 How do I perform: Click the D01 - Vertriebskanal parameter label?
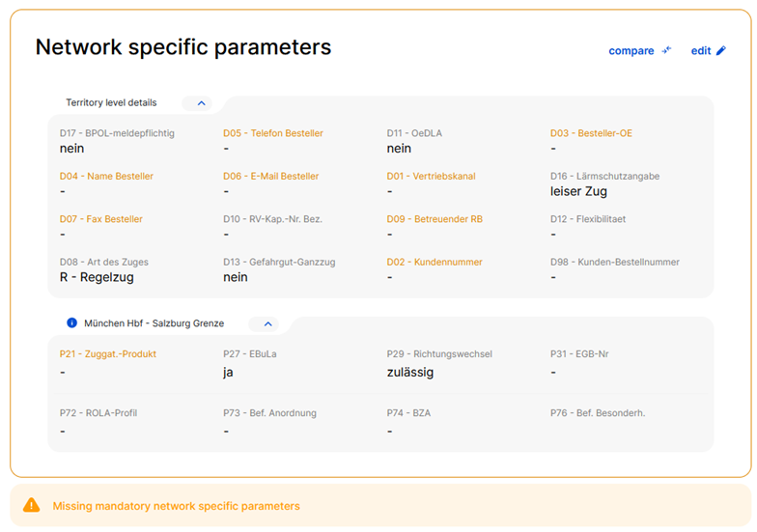tap(431, 176)
